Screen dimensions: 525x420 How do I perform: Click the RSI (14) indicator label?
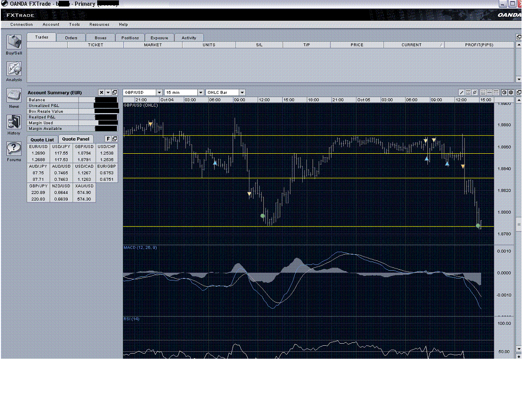(131, 319)
